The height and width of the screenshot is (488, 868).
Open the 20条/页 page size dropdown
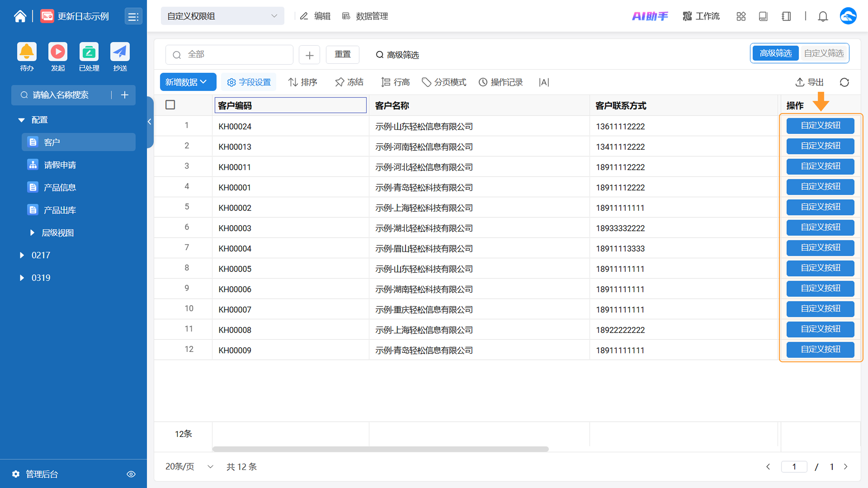click(189, 467)
